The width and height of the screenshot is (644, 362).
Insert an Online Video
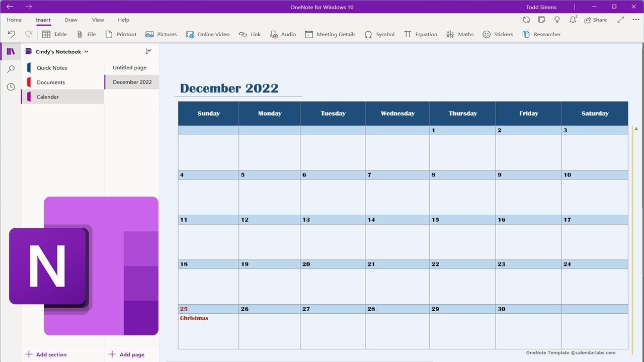click(x=207, y=34)
